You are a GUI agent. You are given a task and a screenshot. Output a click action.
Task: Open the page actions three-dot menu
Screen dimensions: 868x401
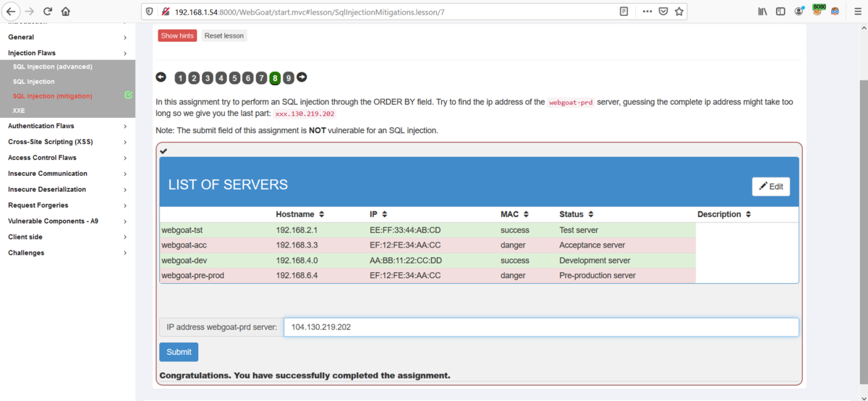pyautogui.click(x=647, y=12)
